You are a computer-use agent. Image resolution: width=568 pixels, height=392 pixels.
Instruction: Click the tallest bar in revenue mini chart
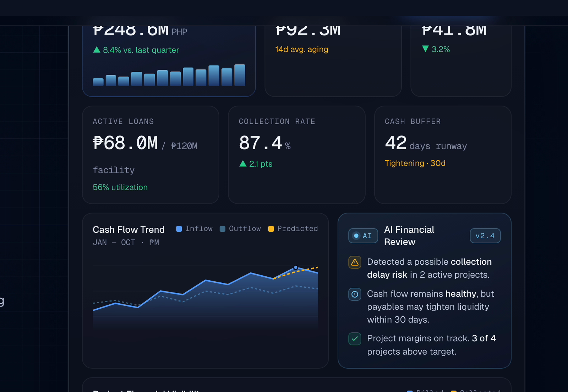tap(240, 75)
